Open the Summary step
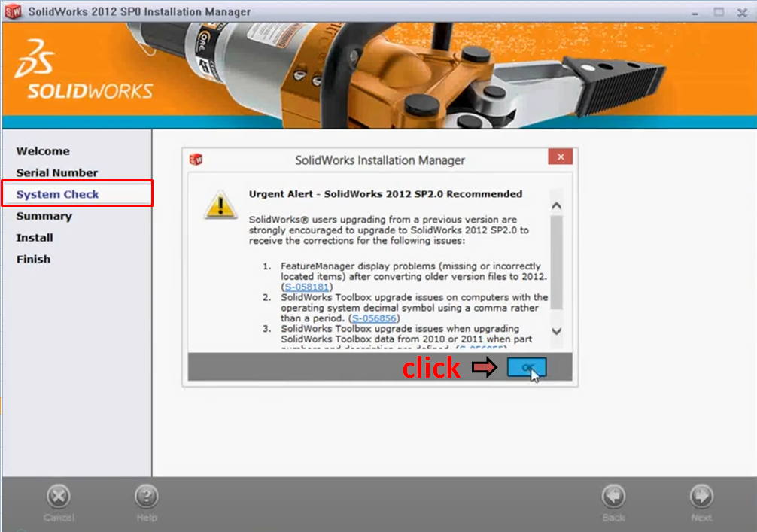 coord(44,216)
